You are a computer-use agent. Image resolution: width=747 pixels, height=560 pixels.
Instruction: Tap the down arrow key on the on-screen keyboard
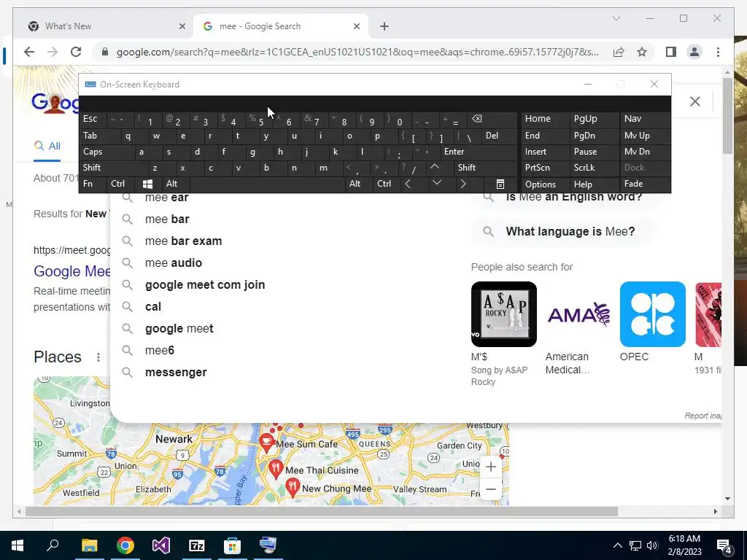pos(436,184)
